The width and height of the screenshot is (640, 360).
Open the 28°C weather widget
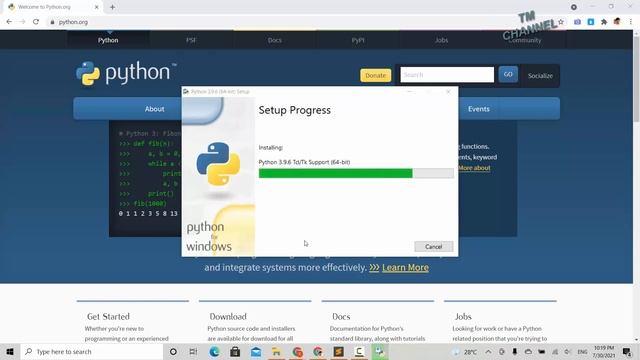click(x=464, y=351)
